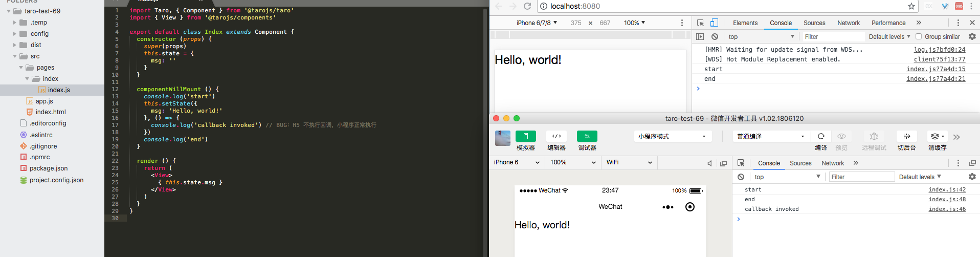Open WeChat debugger console settings gear
This screenshot has width=980, height=257.
tap(972, 177)
